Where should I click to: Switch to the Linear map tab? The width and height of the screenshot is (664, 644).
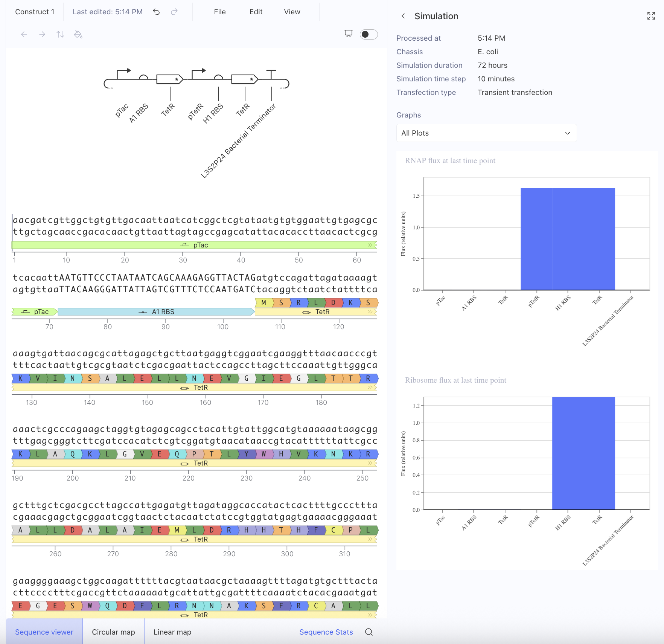click(172, 632)
